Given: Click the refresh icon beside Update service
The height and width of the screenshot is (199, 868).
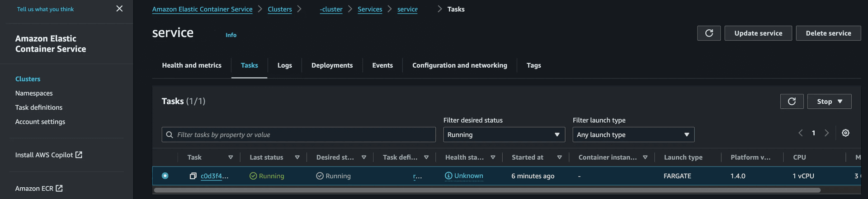Looking at the screenshot, I should click(709, 33).
